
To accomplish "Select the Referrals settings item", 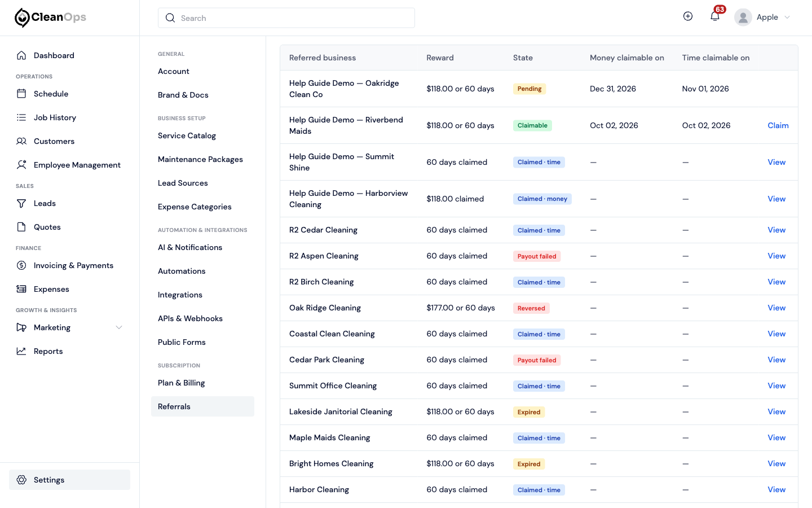I will (x=202, y=406).
